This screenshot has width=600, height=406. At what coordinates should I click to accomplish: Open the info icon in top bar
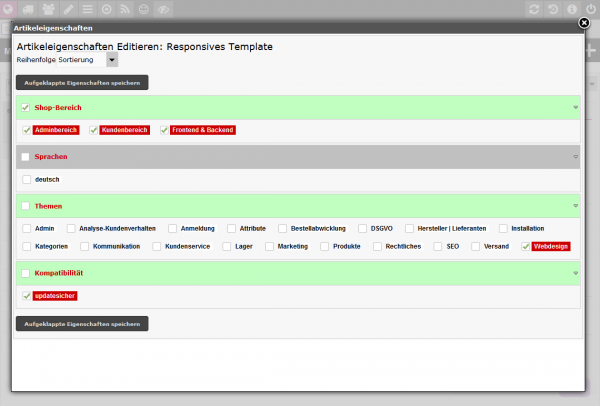click(x=572, y=9)
